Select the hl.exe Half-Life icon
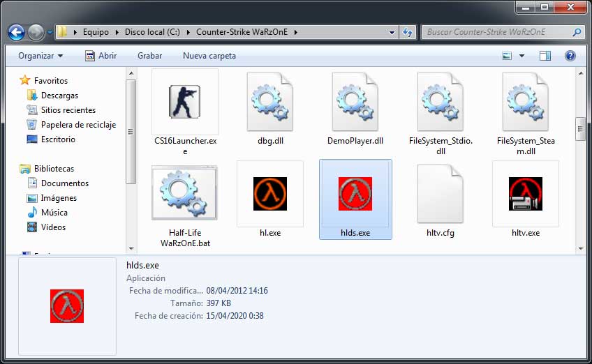This screenshot has width=592, height=364. tap(270, 193)
